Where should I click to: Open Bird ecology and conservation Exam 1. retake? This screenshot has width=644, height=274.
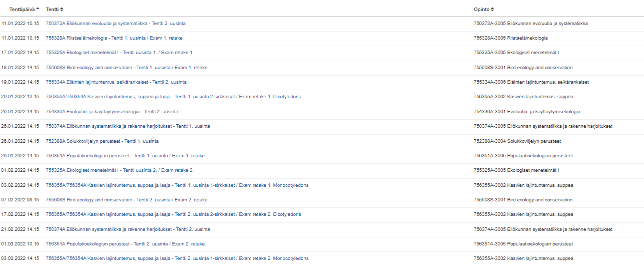click(x=126, y=68)
